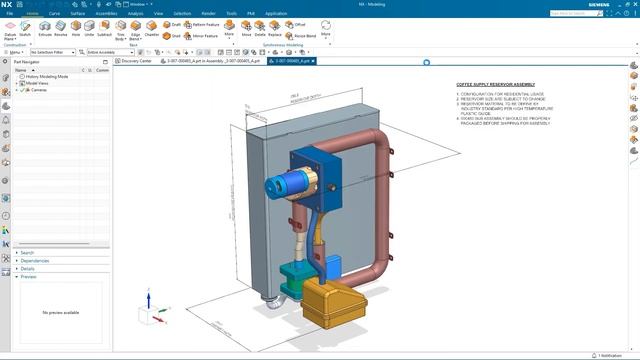Screen dimensions: 640x360
Task: Select the Edge Blend tool
Action: pos(136,30)
